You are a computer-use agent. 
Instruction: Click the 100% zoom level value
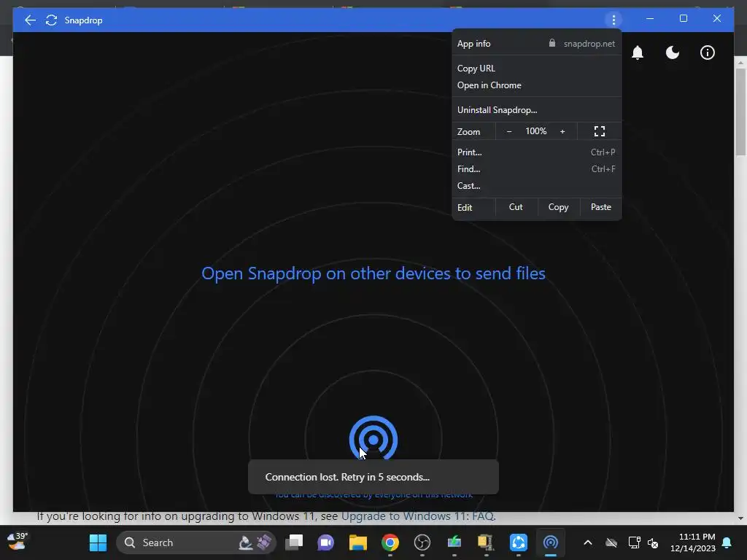(536, 131)
